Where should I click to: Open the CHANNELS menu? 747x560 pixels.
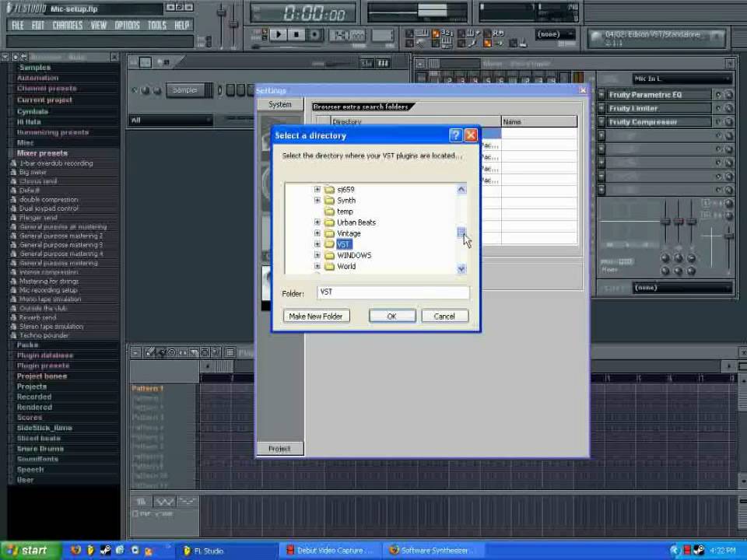pyautogui.click(x=67, y=25)
